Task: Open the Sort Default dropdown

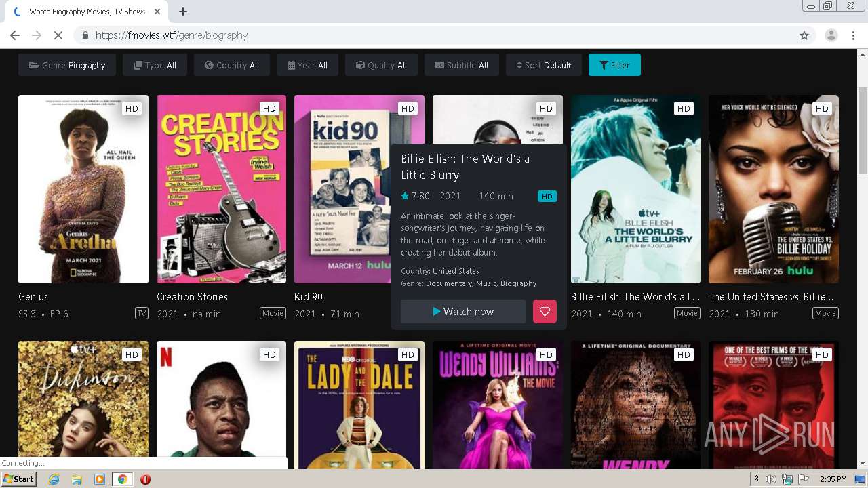Action: (544, 65)
